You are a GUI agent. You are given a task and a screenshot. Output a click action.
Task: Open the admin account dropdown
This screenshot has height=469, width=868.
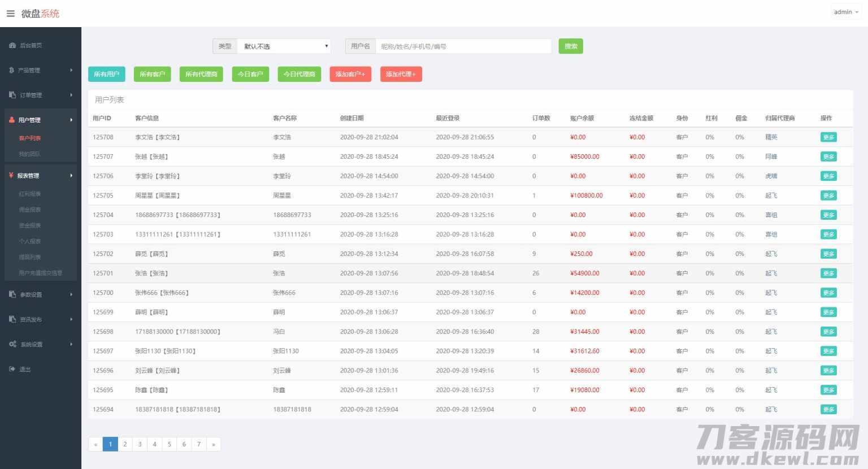845,12
